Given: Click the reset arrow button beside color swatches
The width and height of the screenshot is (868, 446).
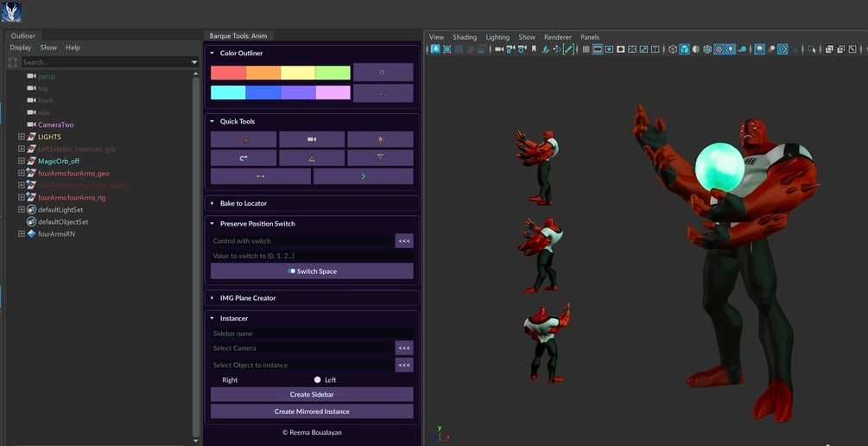Looking at the screenshot, I should pyautogui.click(x=383, y=72).
